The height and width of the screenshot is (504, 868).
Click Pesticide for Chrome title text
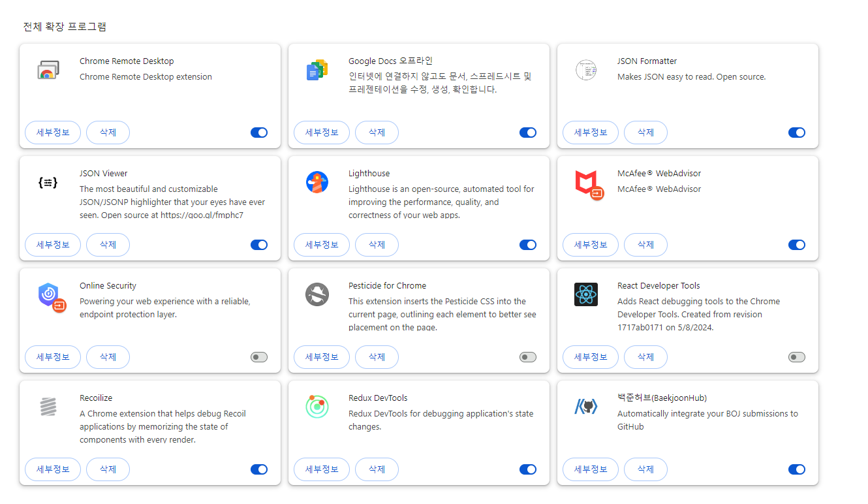pos(387,286)
